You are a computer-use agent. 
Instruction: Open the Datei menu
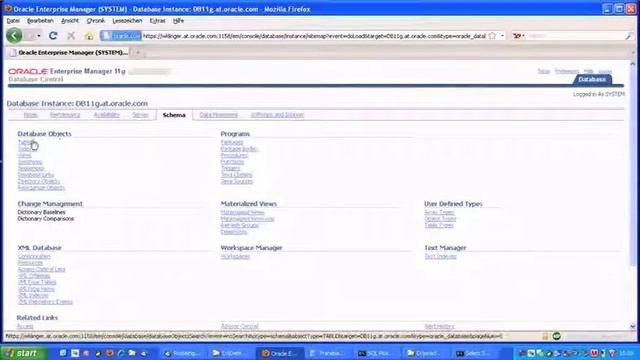coord(13,20)
